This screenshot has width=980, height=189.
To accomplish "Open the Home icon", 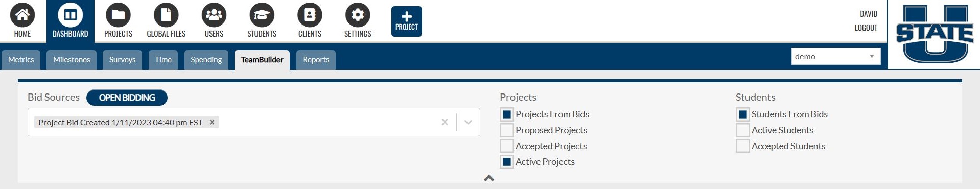I will [22, 15].
